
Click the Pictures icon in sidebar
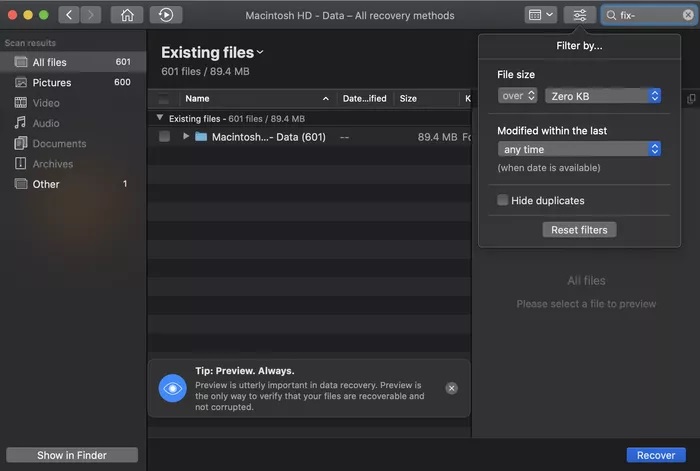tap(21, 83)
